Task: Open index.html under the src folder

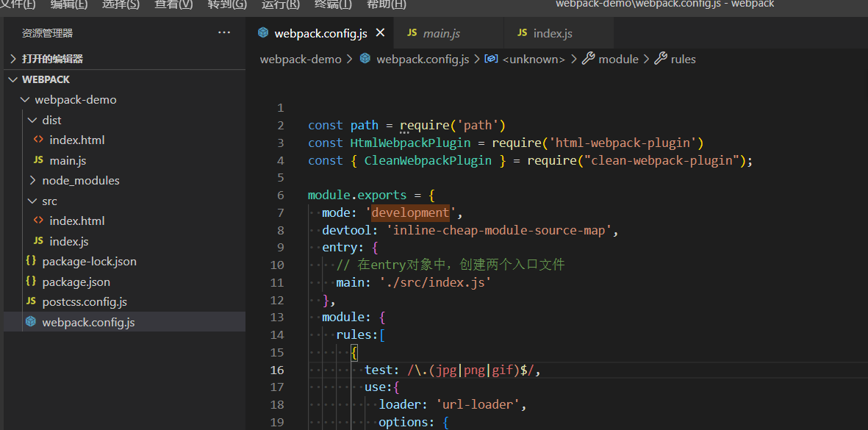Action: point(124,221)
